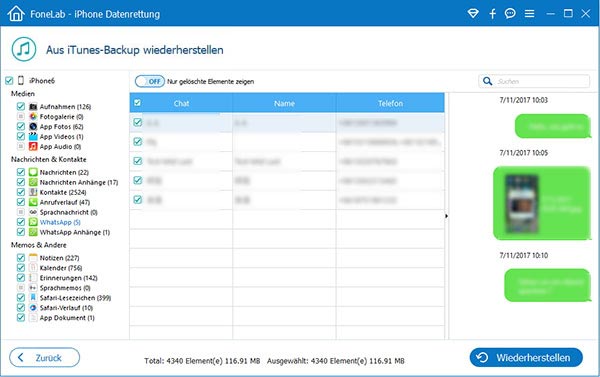Uncheck the Aufnahmen (126) checkbox
The width and height of the screenshot is (600, 377).
[x=21, y=106]
